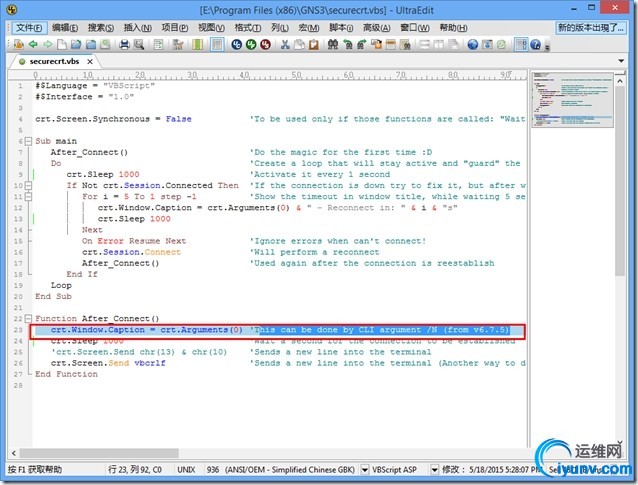The height and width of the screenshot is (485, 638).
Task: Open the 宏(M) menu
Action: tap(309, 28)
